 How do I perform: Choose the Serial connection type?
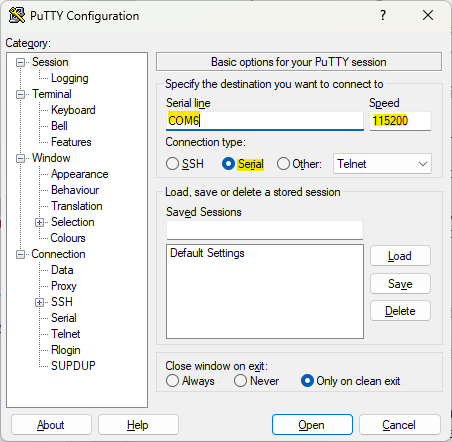tap(229, 164)
